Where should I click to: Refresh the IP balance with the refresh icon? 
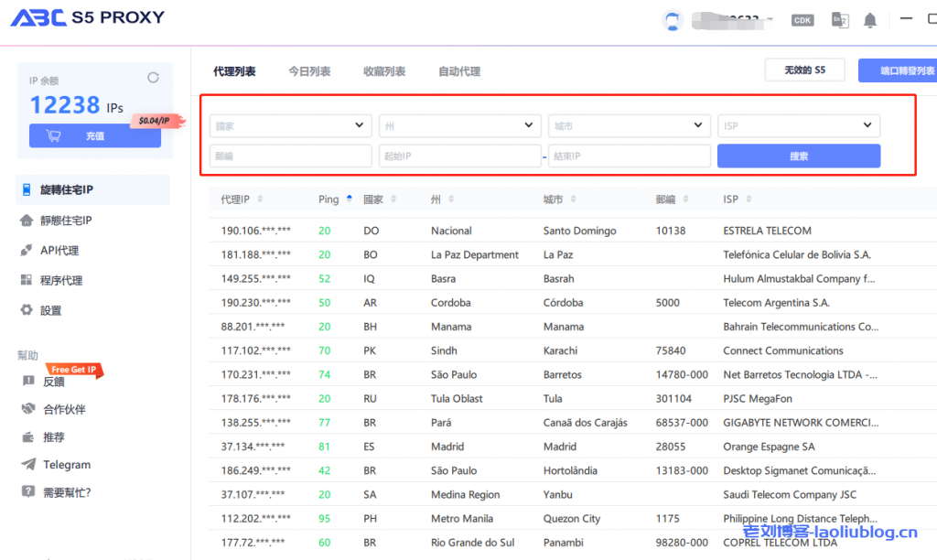(156, 80)
